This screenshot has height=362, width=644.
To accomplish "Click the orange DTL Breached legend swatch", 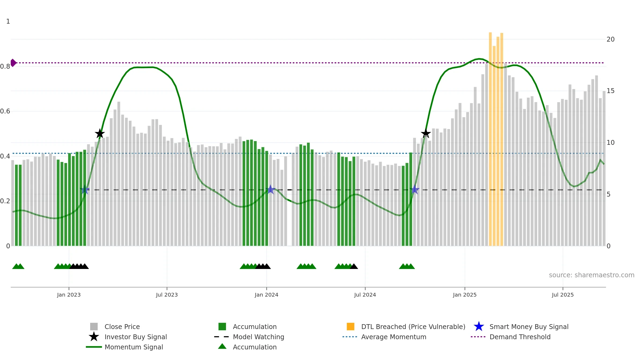I will [x=350, y=326].
